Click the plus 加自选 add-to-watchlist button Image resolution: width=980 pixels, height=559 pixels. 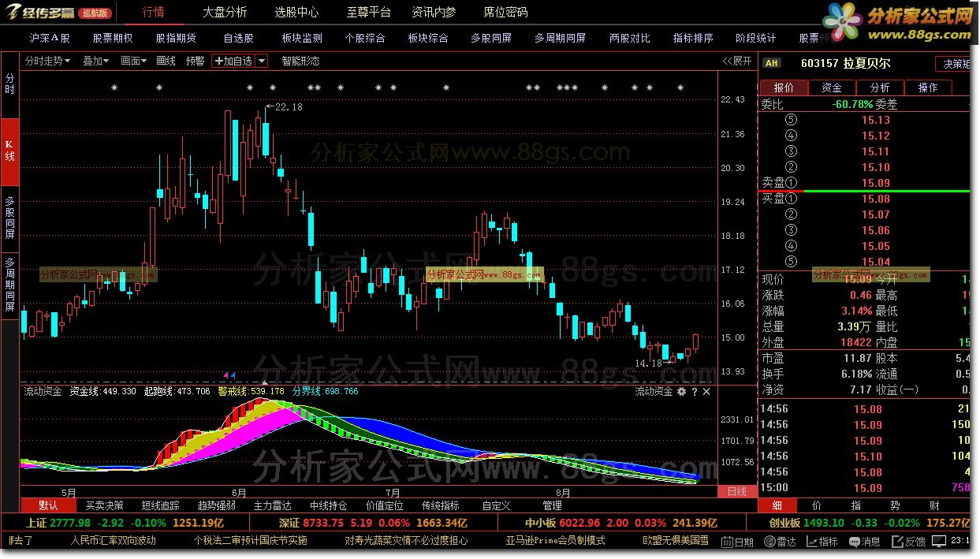click(x=233, y=61)
